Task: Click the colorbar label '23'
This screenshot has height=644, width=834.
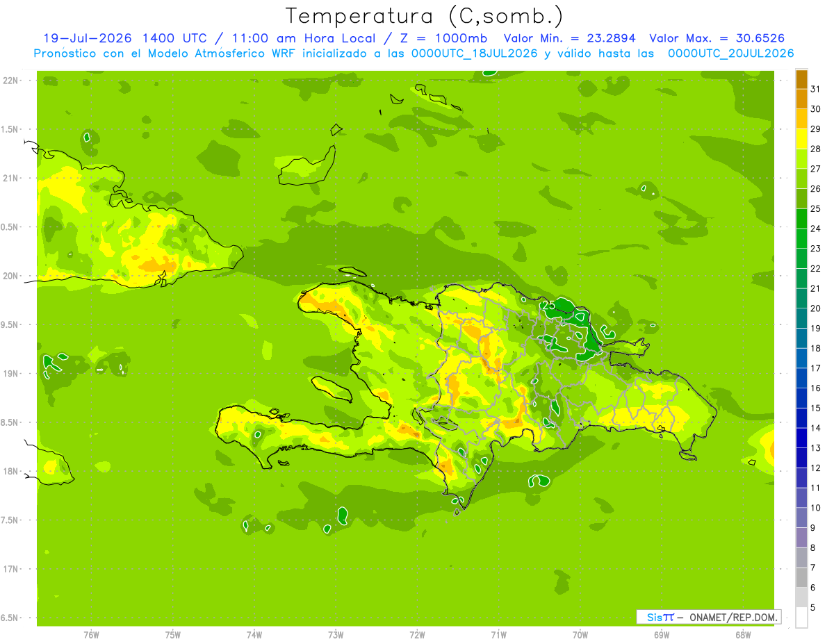Action: [x=815, y=249]
